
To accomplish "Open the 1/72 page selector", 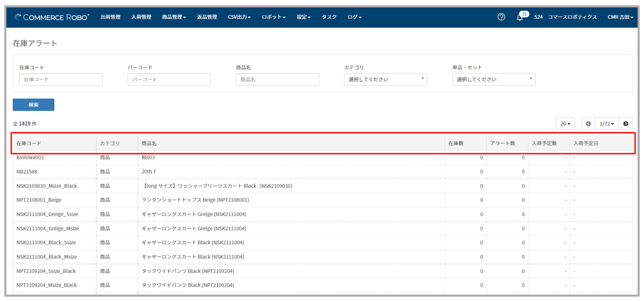I will [607, 124].
